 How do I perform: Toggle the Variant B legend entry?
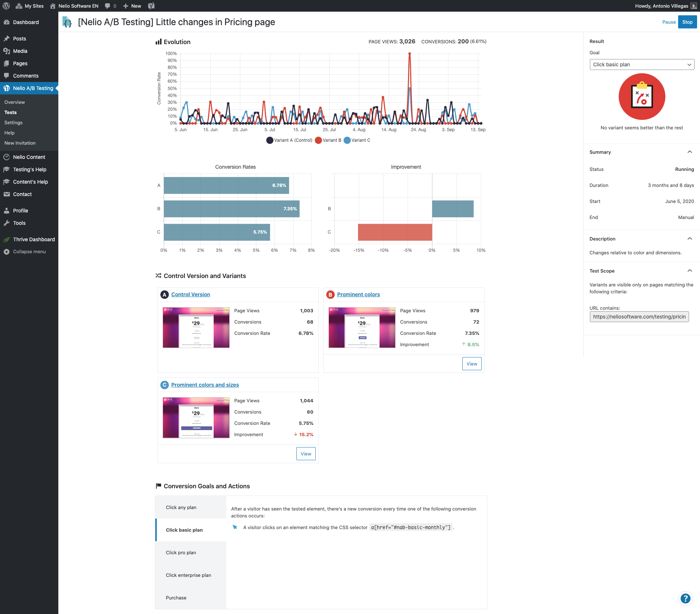(x=328, y=140)
